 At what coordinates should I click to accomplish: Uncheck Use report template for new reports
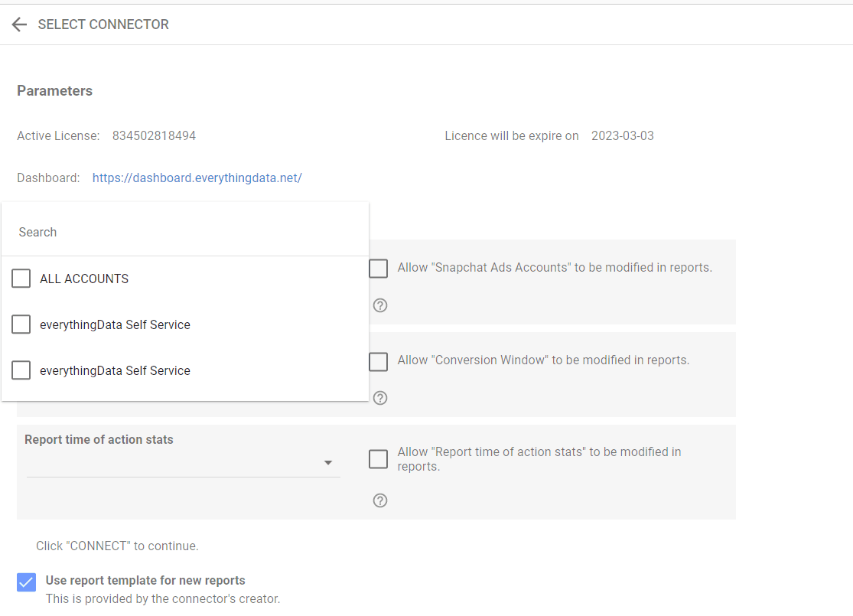26,582
